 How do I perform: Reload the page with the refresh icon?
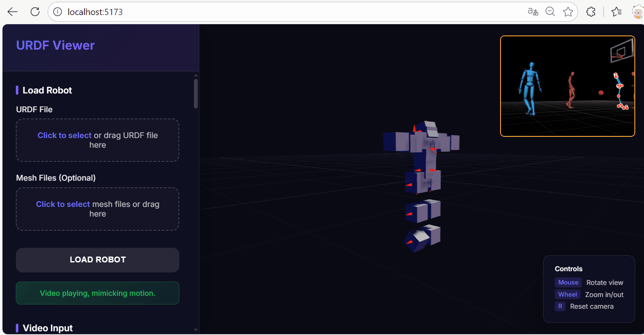coord(35,12)
